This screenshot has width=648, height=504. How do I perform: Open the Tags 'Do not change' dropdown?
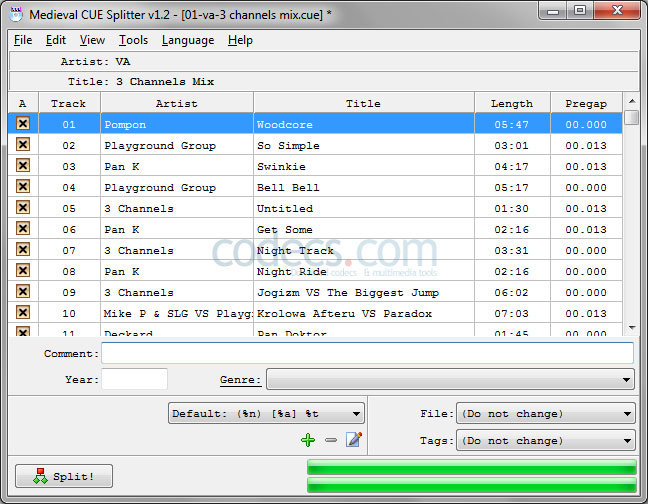tap(546, 440)
